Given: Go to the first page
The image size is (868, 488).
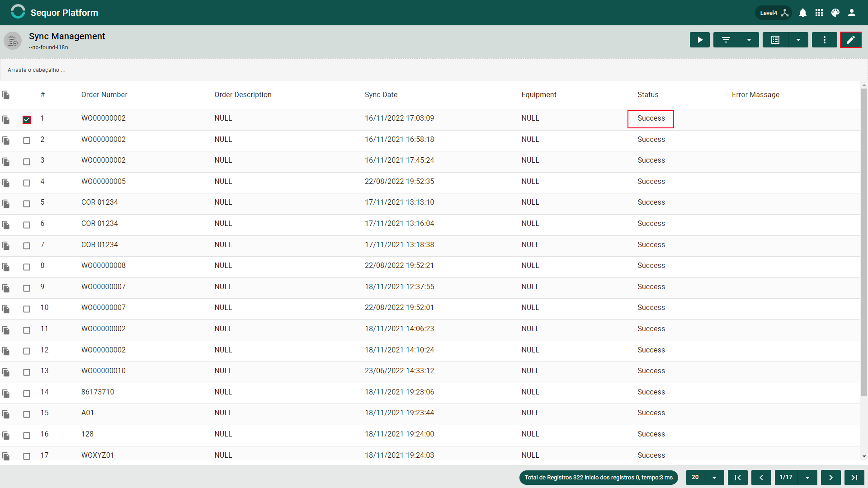Looking at the screenshot, I should point(738,478).
